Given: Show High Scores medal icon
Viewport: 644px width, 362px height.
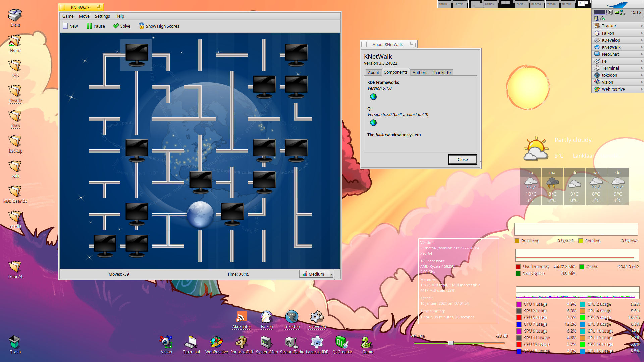Looking at the screenshot, I should point(142,26).
